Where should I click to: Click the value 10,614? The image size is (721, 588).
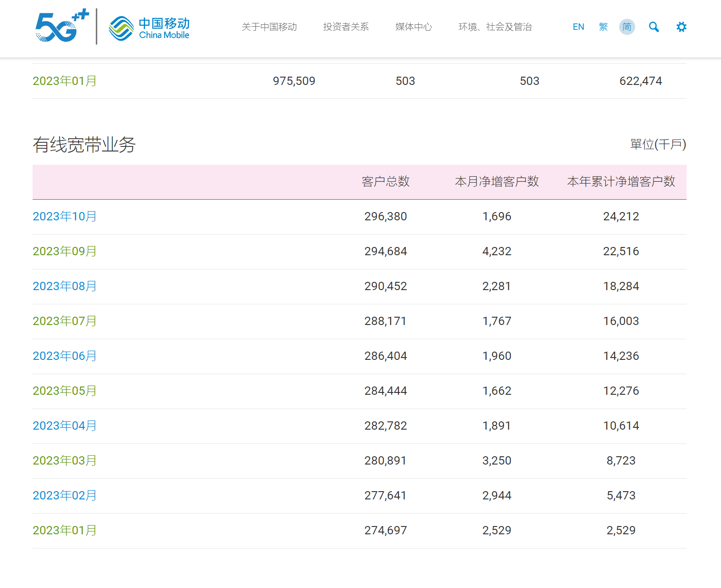click(621, 426)
